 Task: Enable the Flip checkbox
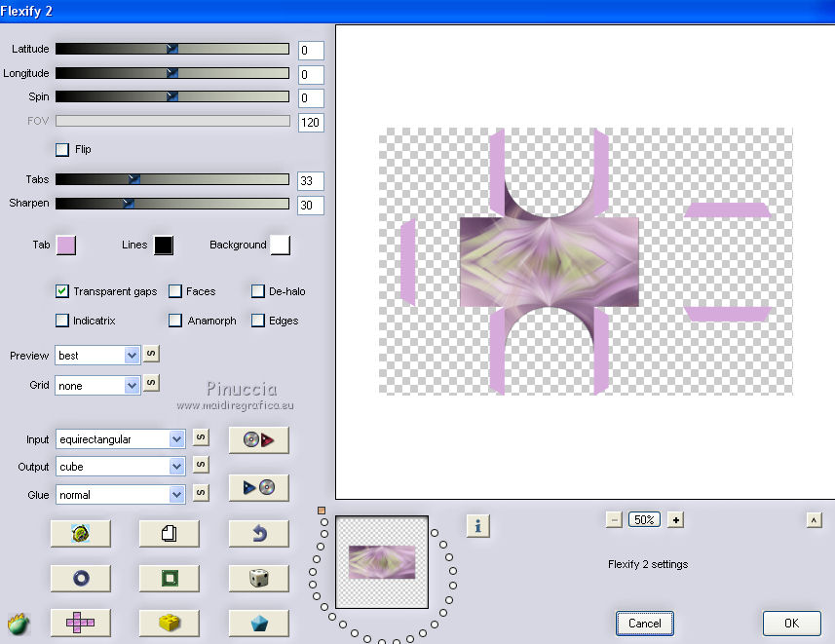[62, 150]
